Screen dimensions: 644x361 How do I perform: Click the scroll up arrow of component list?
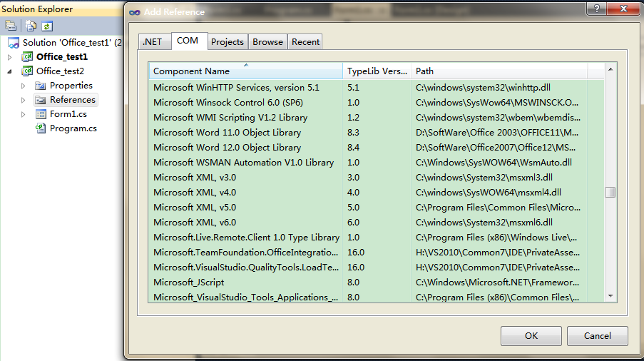pyautogui.click(x=610, y=69)
